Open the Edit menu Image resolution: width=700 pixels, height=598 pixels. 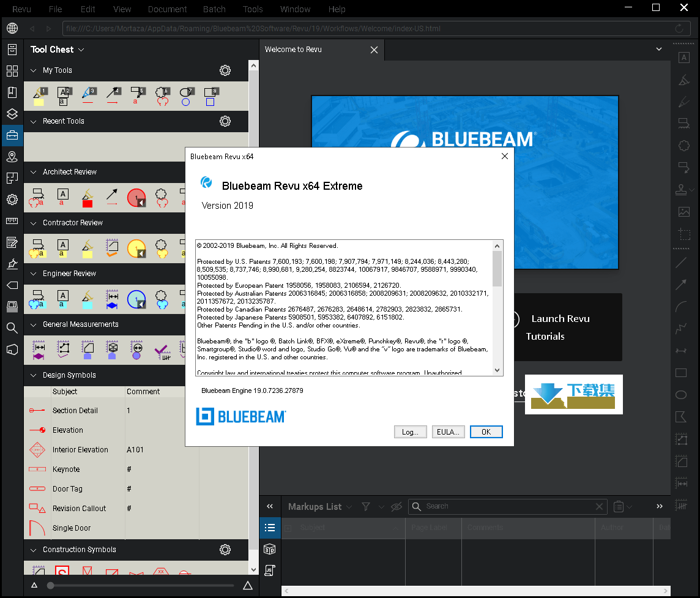click(88, 9)
